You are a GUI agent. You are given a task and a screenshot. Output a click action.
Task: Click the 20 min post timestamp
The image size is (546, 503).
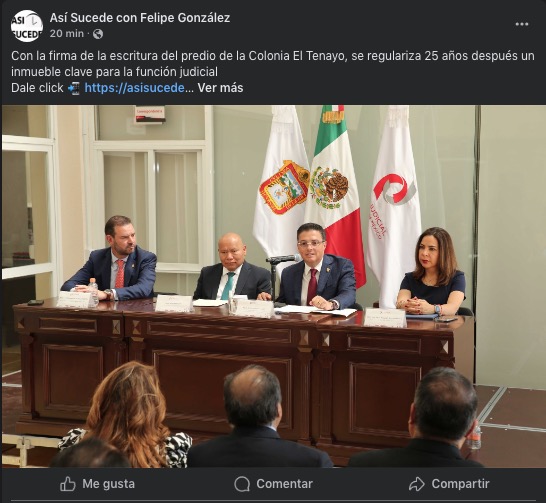coord(67,34)
